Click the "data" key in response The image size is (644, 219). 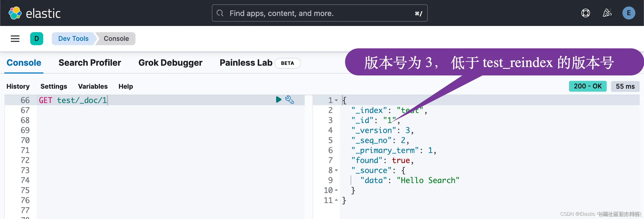(x=374, y=180)
